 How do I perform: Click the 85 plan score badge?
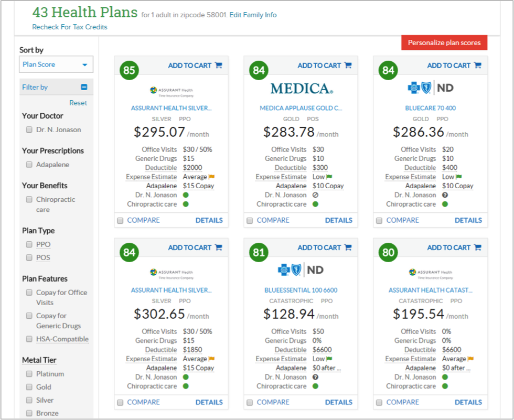point(129,70)
